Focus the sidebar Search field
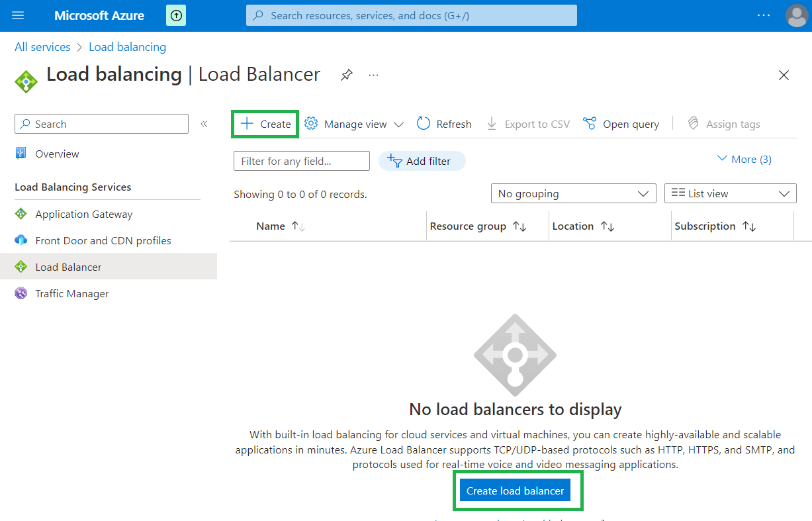The image size is (812, 521). pos(101,124)
